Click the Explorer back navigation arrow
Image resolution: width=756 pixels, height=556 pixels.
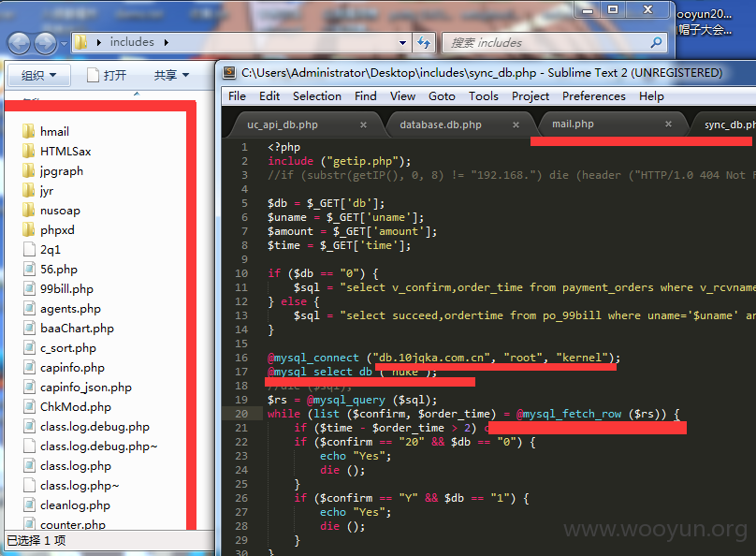pyautogui.click(x=20, y=43)
